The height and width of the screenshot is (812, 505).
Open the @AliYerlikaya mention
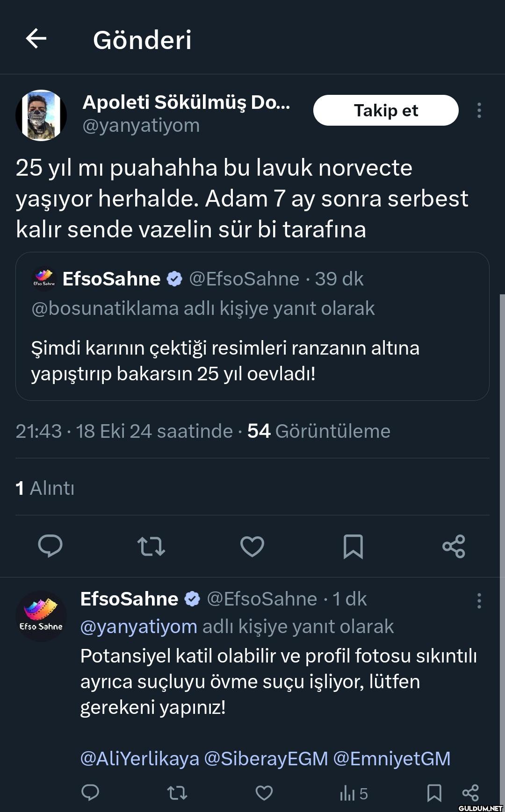[x=140, y=758]
